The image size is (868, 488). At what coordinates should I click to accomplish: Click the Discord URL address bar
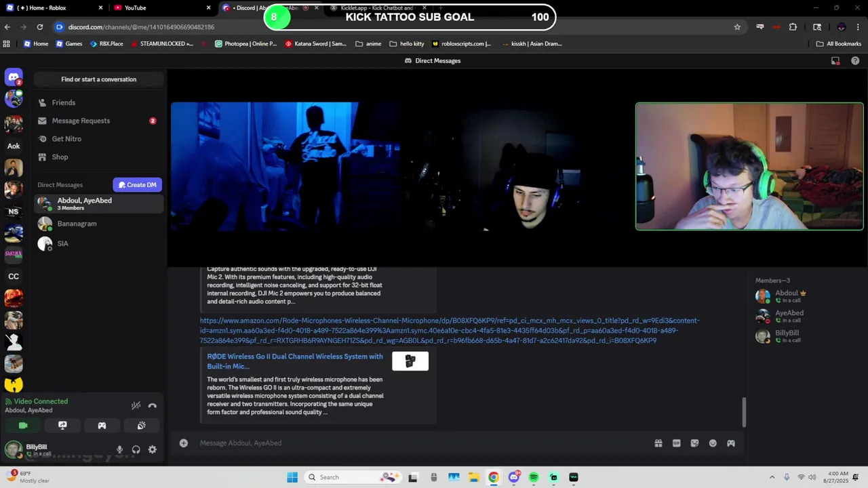tap(393, 27)
